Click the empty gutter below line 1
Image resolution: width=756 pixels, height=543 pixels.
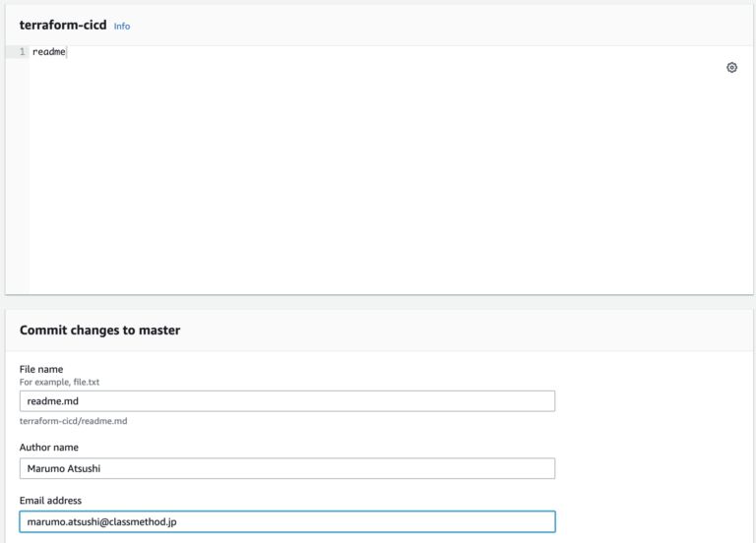tap(17, 177)
